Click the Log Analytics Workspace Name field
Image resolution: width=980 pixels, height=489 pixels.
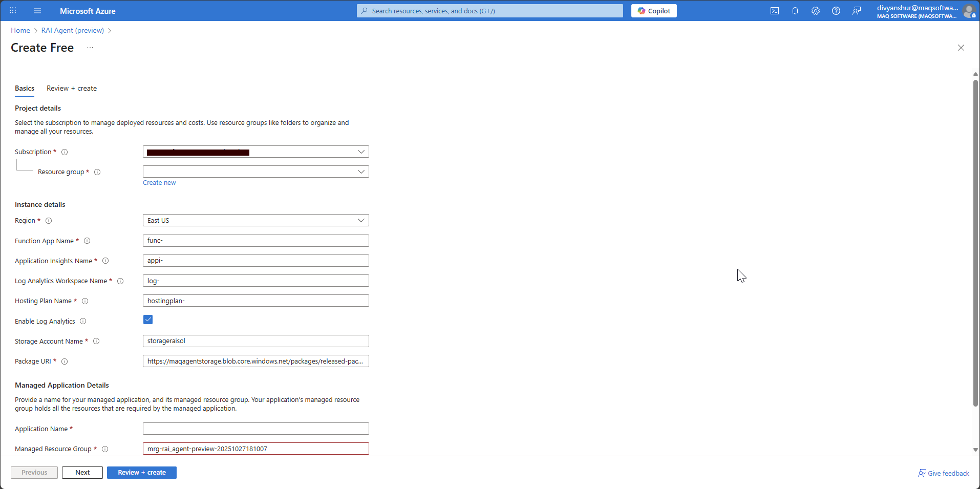(x=256, y=281)
